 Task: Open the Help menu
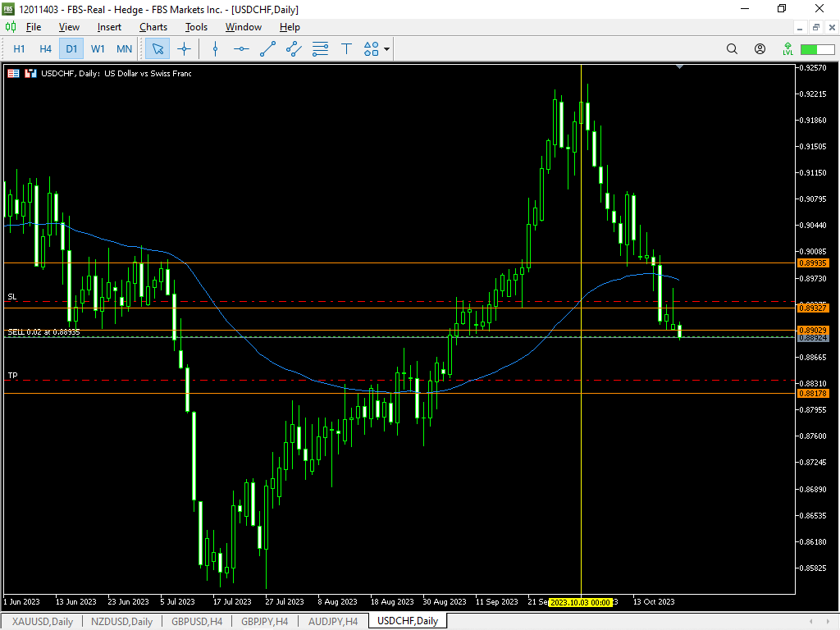(x=290, y=27)
